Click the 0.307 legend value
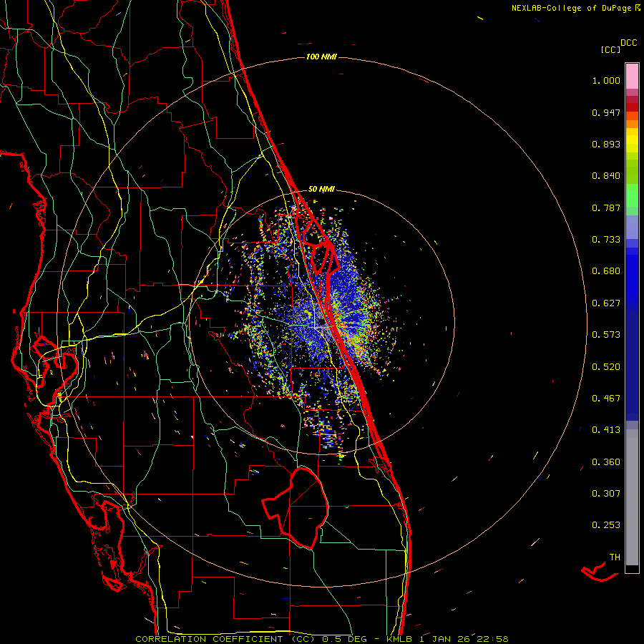 [606, 494]
